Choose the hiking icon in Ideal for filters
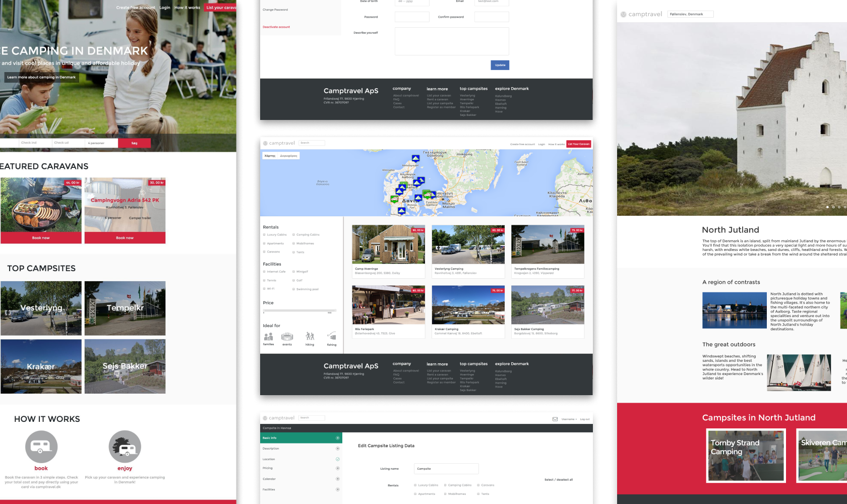 coord(310,338)
